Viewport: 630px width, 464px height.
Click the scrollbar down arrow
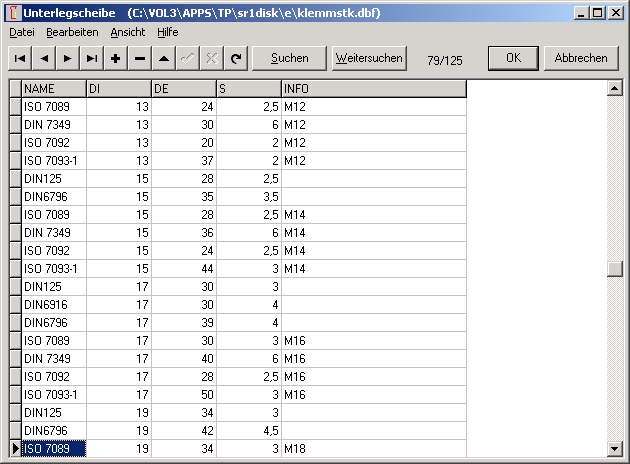pos(614,448)
